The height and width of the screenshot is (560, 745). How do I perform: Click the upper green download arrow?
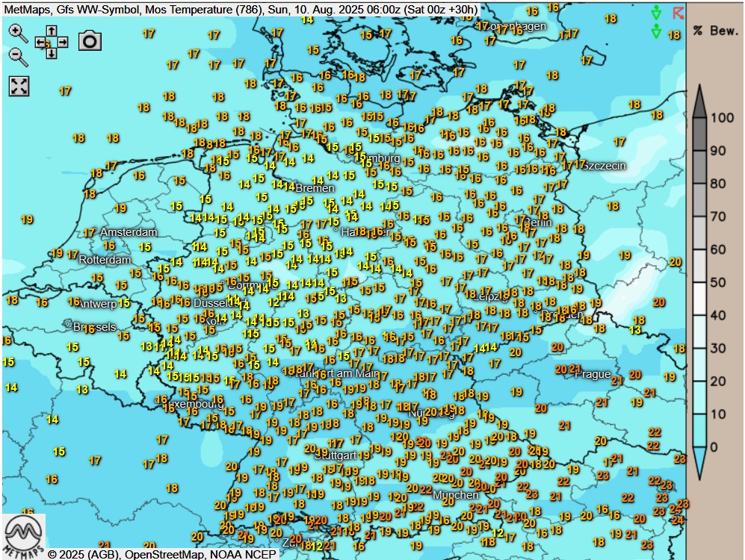pyautogui.click(x=656, y=13)
